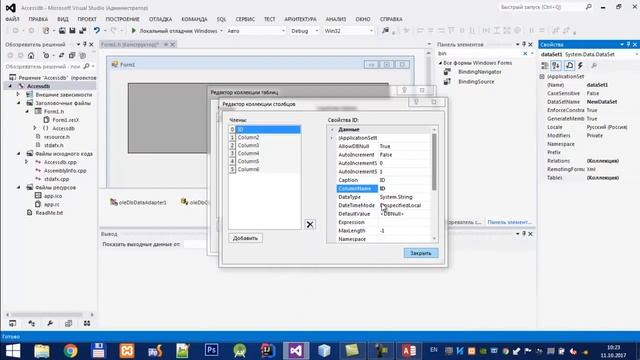Select ReadMe.txt in Solution Explorer
The image size is (640, 360).
tap(49, 213)
